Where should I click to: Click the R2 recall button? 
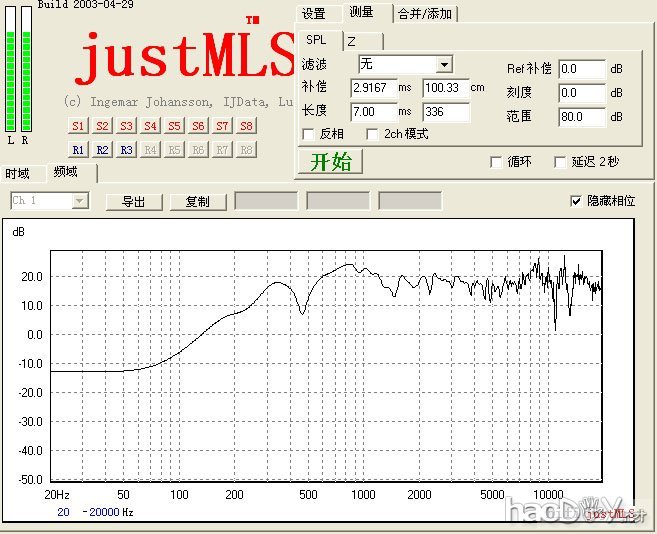click(102, 149)
